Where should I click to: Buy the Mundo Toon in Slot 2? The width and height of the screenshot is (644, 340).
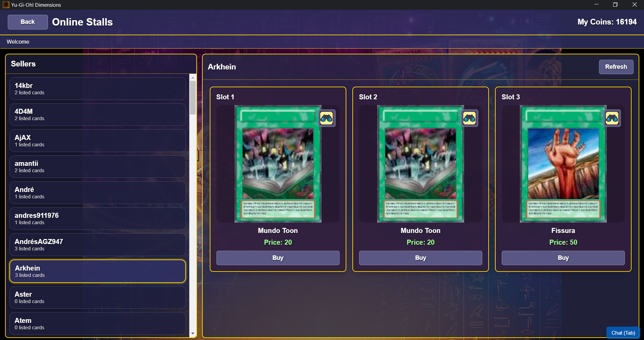[x=420, y=258]
